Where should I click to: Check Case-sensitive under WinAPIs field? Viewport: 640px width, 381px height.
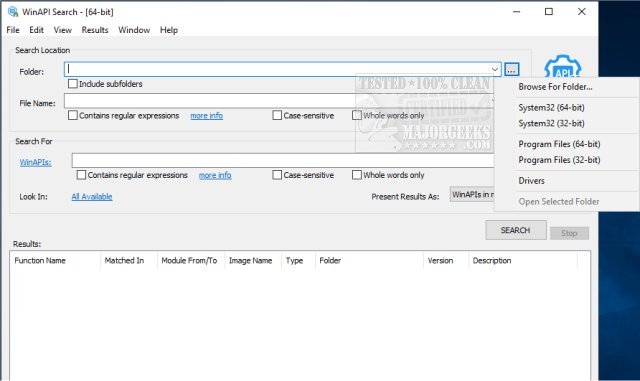click(x=277, y=175)
